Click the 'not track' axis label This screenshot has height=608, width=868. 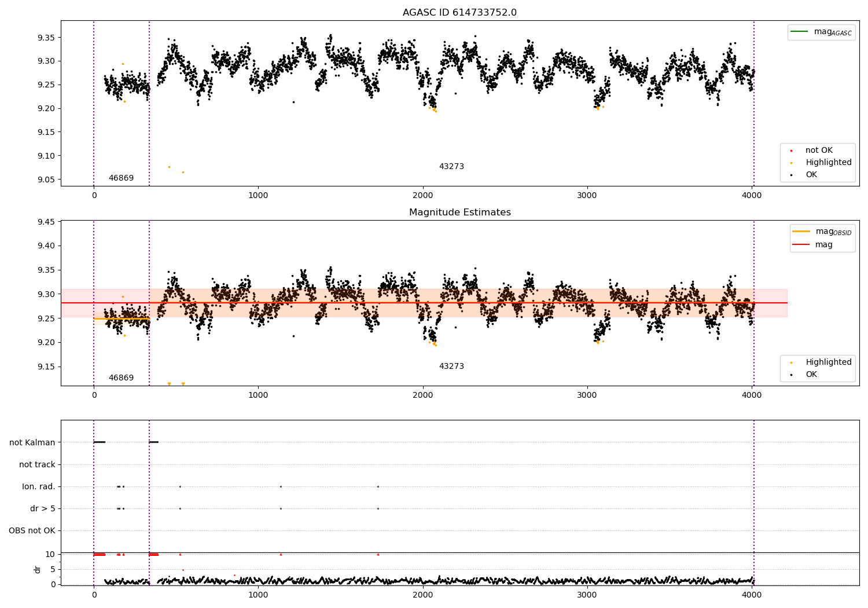37,465
